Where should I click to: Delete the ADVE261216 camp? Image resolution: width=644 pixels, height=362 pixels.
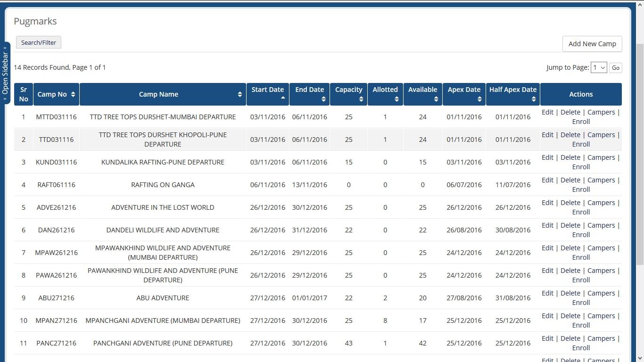570,203
